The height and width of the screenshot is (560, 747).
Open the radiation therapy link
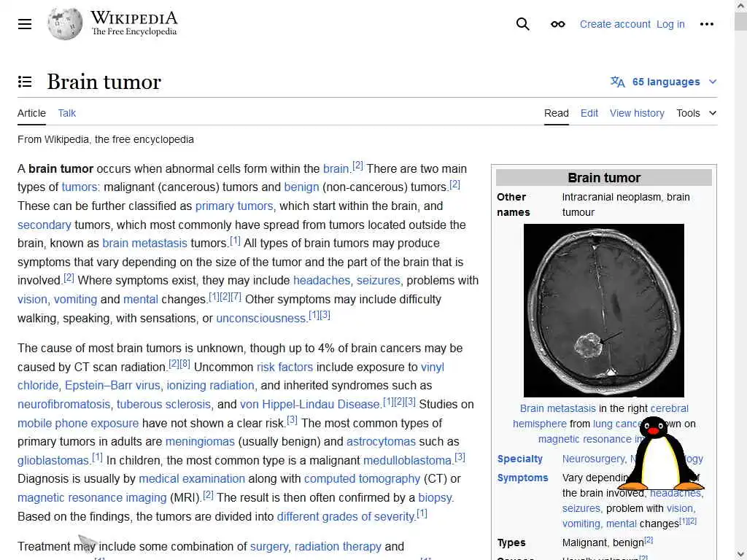[x=338, y=547]
